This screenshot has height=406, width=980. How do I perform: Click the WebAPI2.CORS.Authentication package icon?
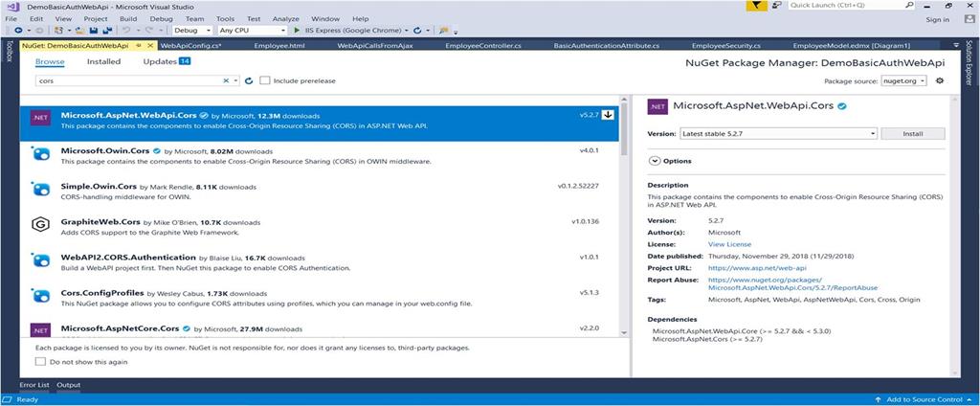click(40, 259)
